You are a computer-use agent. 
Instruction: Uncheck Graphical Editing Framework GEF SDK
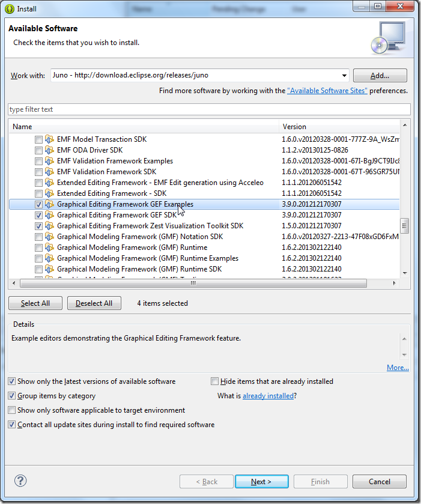pyautogui.click(x=38, y=216)
